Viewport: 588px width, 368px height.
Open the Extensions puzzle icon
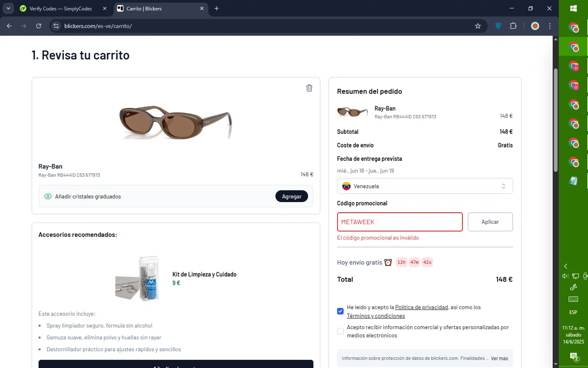(x=513, y=26)
